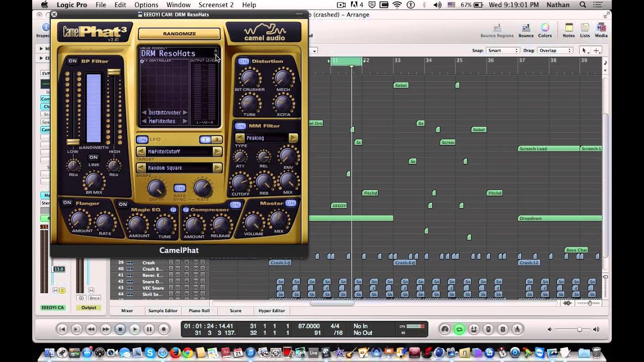Open the Lists panel in toolbar
This screenshot has height=362, width=644.
tap(585, 30)
